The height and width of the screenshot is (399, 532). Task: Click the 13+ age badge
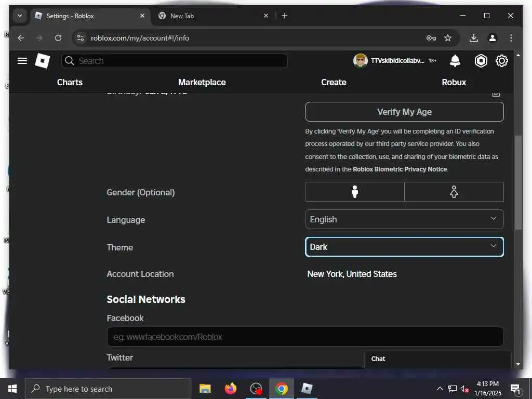point(432,61)
